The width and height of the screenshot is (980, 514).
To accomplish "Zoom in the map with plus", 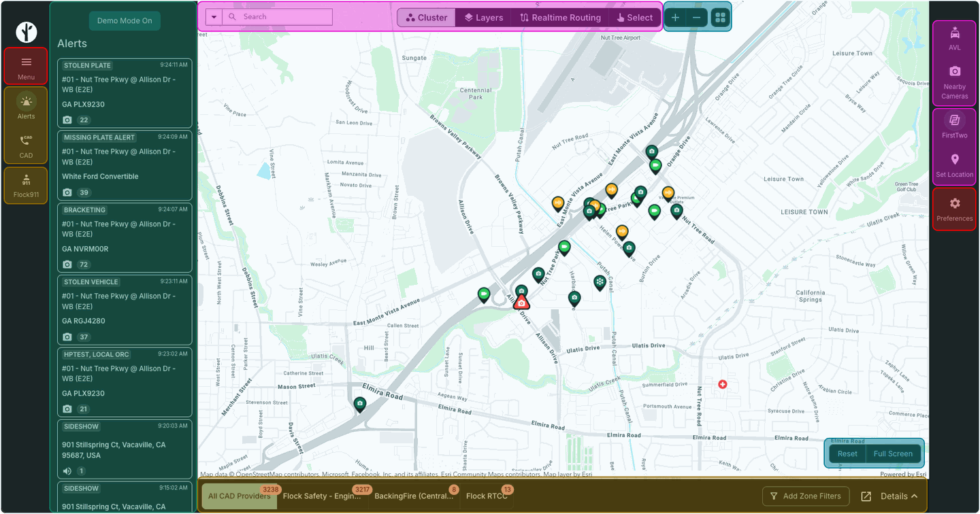I will (675, 18).
